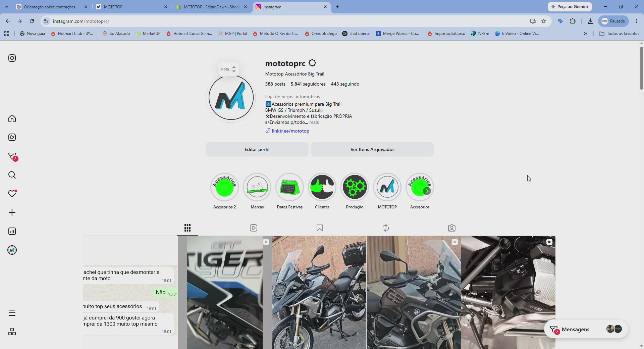The width and height of the screenshot is (644, 349).
Task: Click the Nota bubble above the profile picture
Action: [x=229, y=69]
